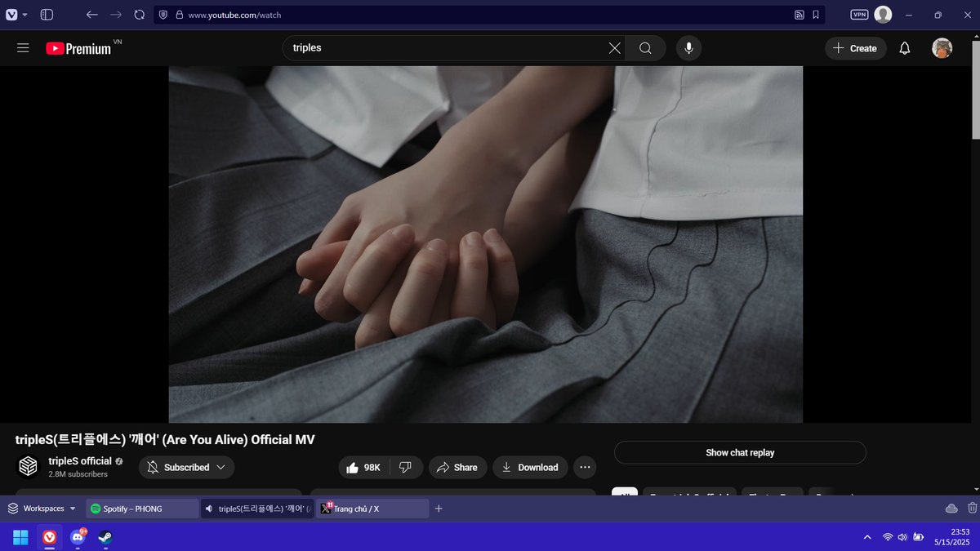980x551 pixels.
Task: Switch to the Trang chủ / X tab
Action: point(372,509)
